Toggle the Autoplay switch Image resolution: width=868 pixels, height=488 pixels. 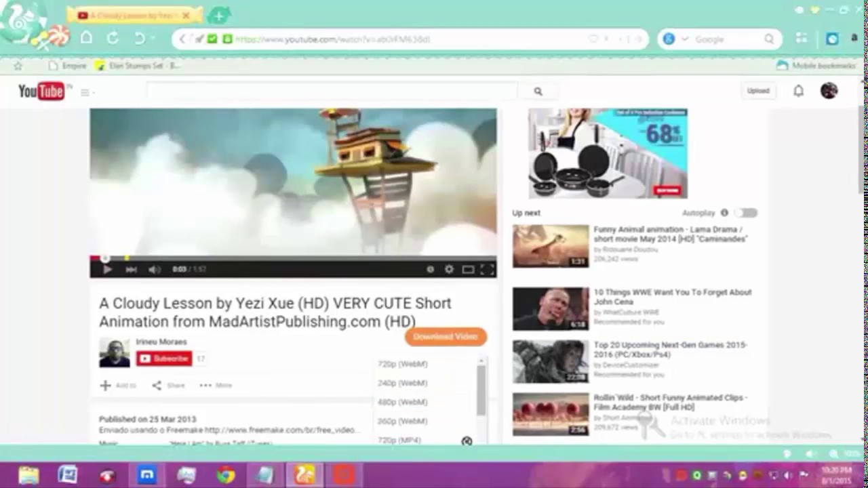click(745, 213)
